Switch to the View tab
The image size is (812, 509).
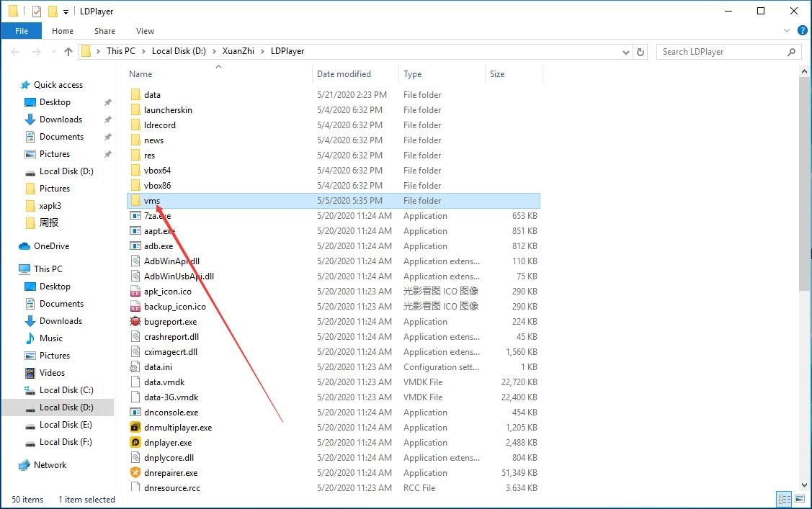tap(145, 30)
